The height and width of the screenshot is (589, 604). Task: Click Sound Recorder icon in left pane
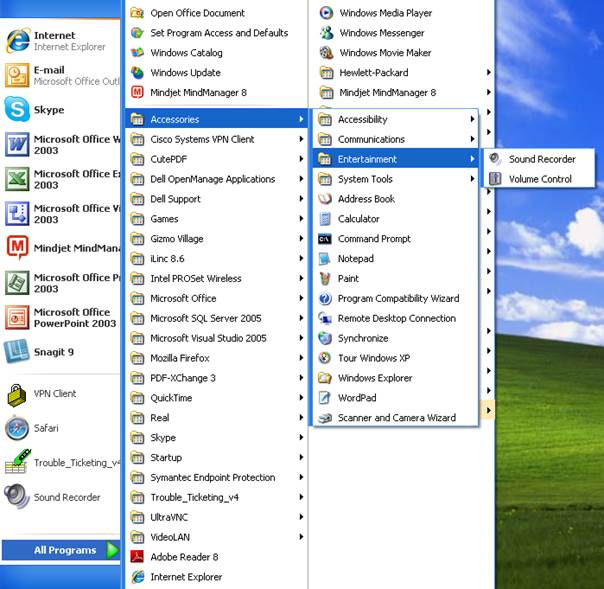[x=17, y=497]
